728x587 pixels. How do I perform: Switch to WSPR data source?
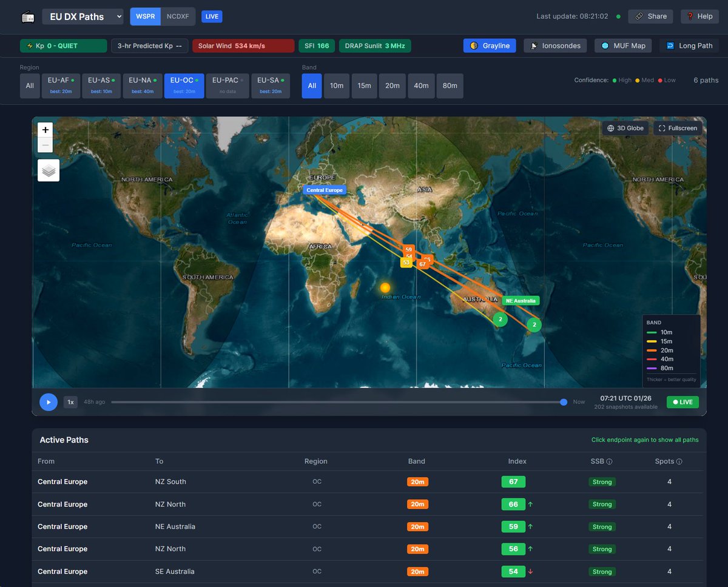(145, 16)
